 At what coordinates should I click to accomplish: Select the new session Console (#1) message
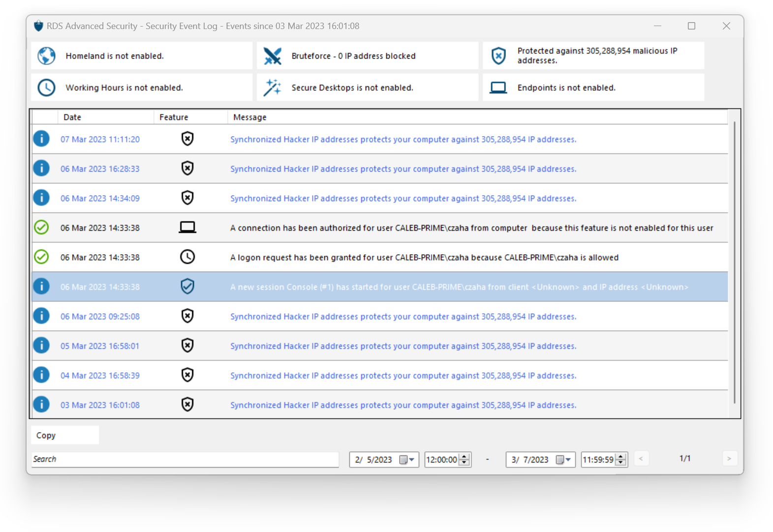pos(459,287)
